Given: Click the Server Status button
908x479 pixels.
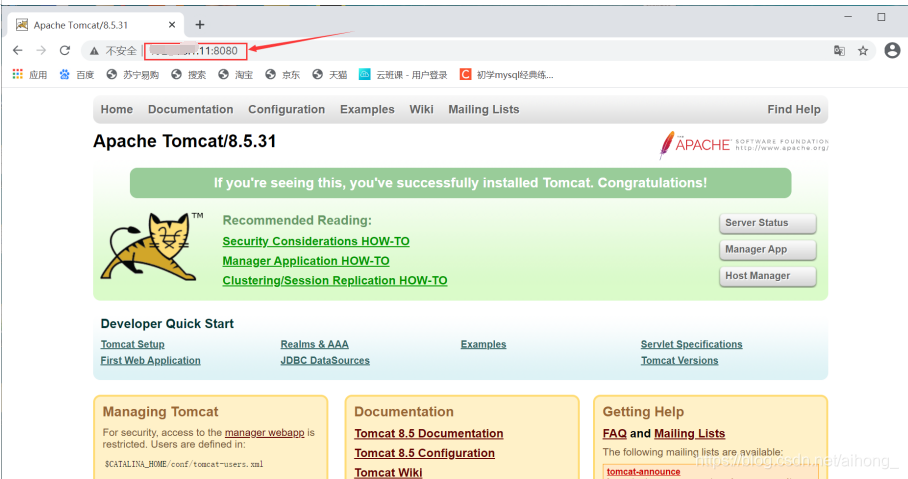Looking at the screenshot, I should 768,223.
